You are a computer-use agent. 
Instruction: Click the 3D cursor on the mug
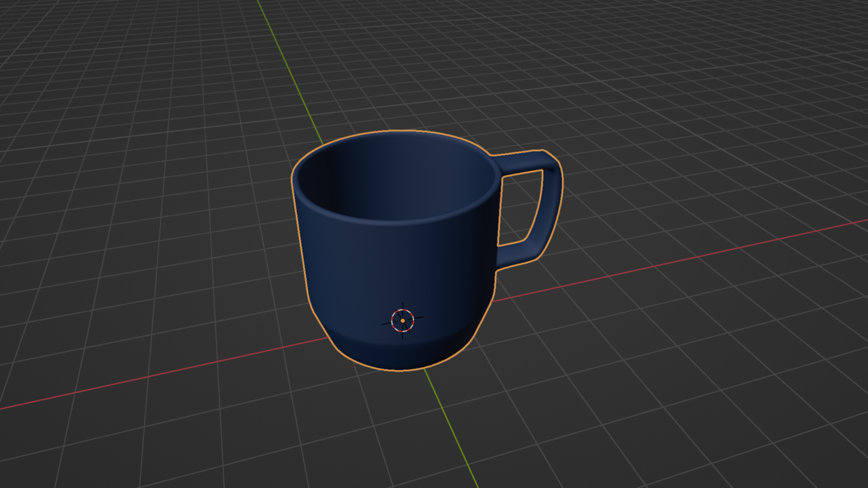[402, 321]
